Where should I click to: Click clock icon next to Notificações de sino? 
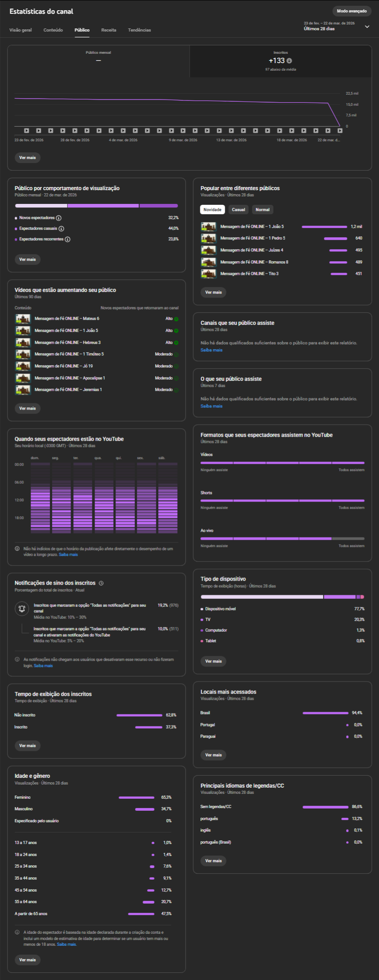coord(101,583)
